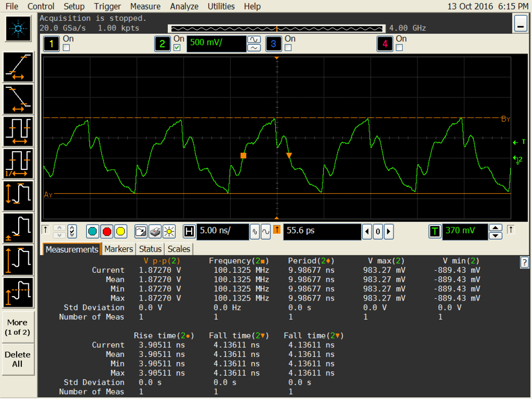Screen dimensions: 532x399
Task: Select the frequency (1/period) measurement icon
Action: pyautogui.click(x=18, y=164)
